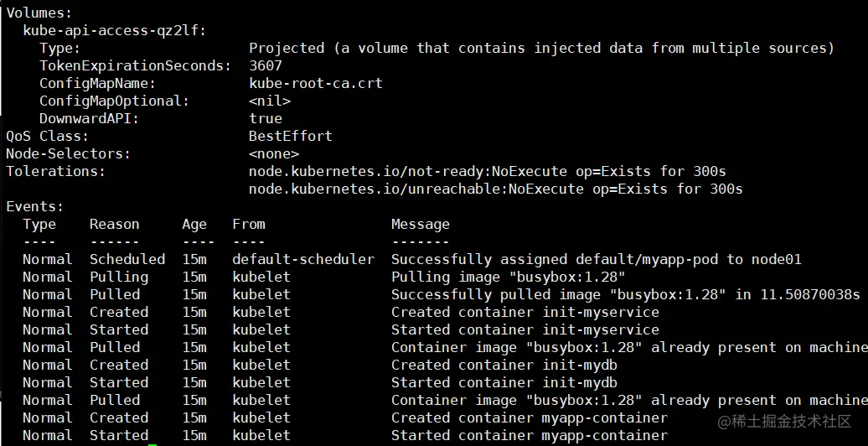
Task: Click the unreachable:NoExecute toleration line
Action: pyautogui.click(x=495, y=189)
